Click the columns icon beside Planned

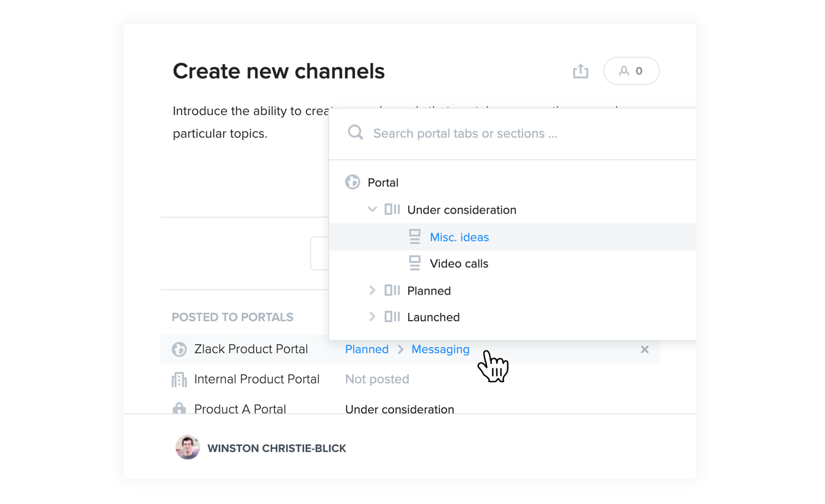coord(392,290)
